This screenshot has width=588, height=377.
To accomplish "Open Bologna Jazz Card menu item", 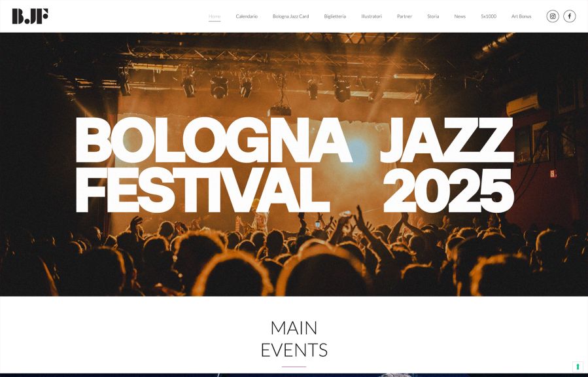I will [x=290, y=16].
